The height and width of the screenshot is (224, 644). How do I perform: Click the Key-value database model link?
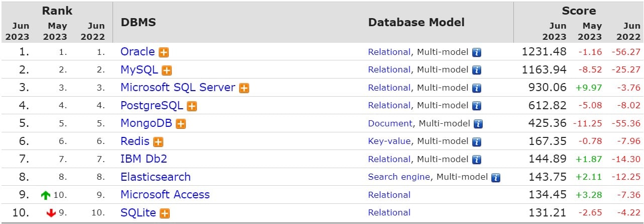coord(389,141)
